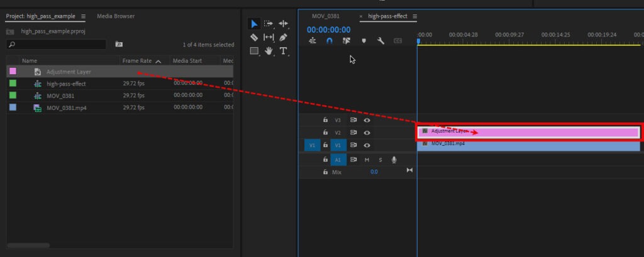This screenshot has height=257, width=644.
Task: Toggle lock on track V3
Action: point(325,119)
